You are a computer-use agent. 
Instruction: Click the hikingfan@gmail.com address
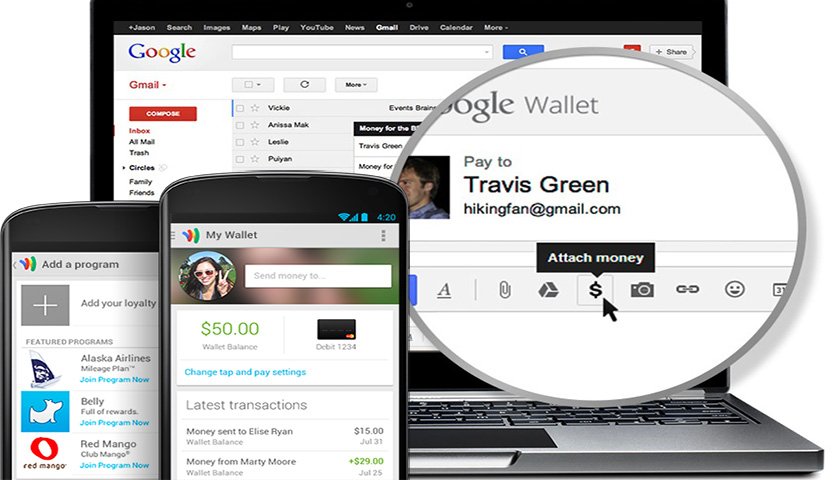(x=542, y=209)
